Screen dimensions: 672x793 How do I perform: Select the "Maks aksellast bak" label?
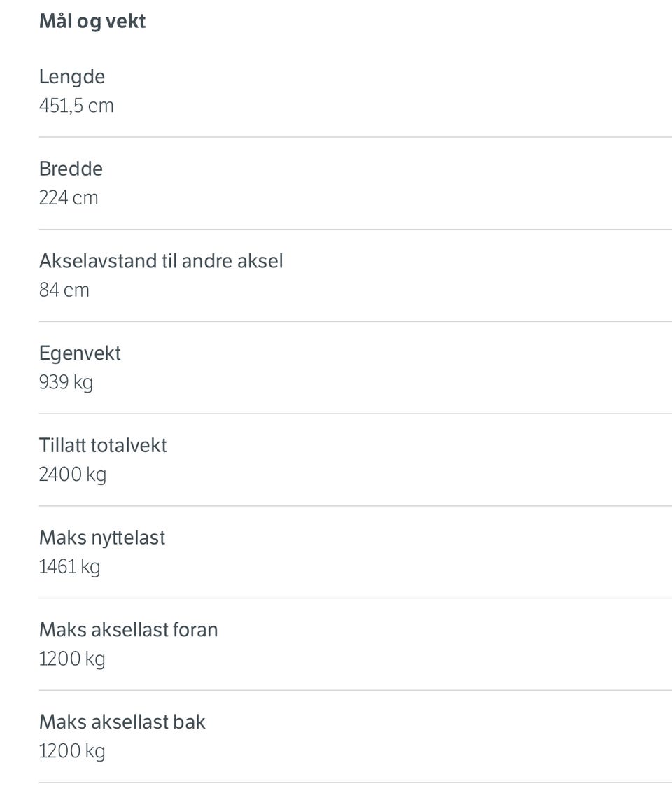point(122,722)
